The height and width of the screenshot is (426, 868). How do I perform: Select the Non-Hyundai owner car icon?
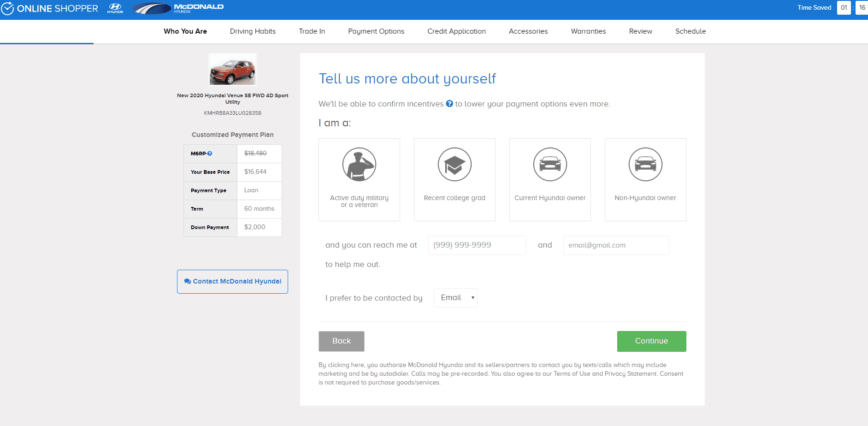(645, 165)
